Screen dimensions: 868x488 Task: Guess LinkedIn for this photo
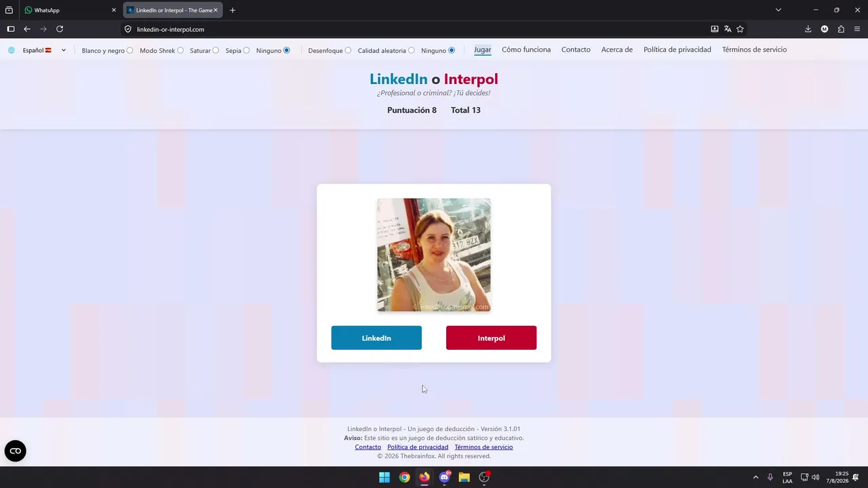pyautogui.click(x=376, y=338)
